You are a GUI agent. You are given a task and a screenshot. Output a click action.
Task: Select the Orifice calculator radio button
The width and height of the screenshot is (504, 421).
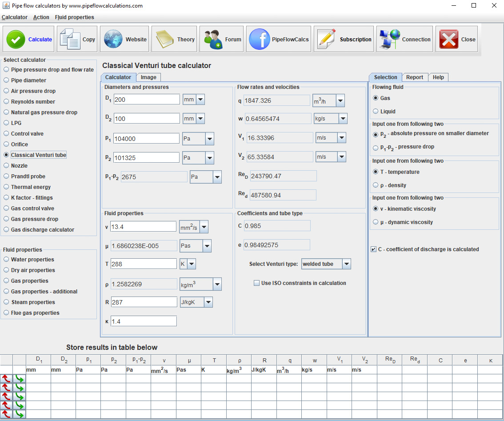6,144
